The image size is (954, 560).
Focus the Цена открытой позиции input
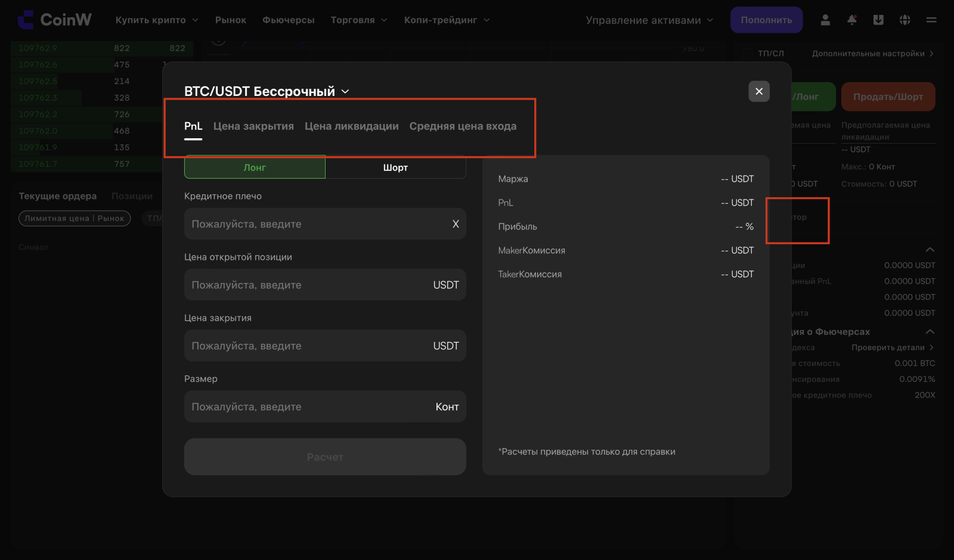pos(325,285)
